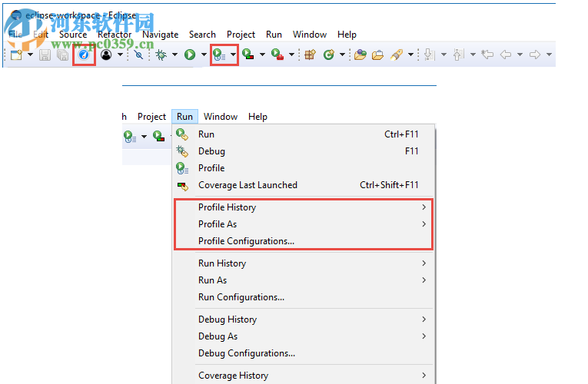Click the Coverage icon left of the open Run menu

coord(158,136)
